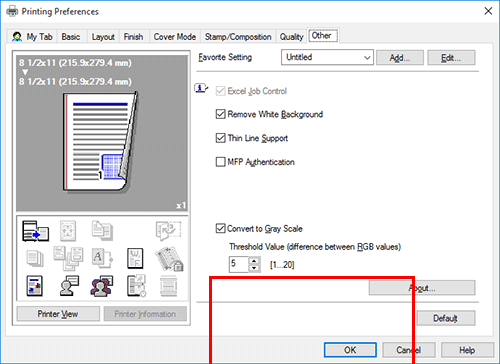The width and height of the screenshot is (500, 364).
Task: Open the About... dialog button
Action: [422, 288]
